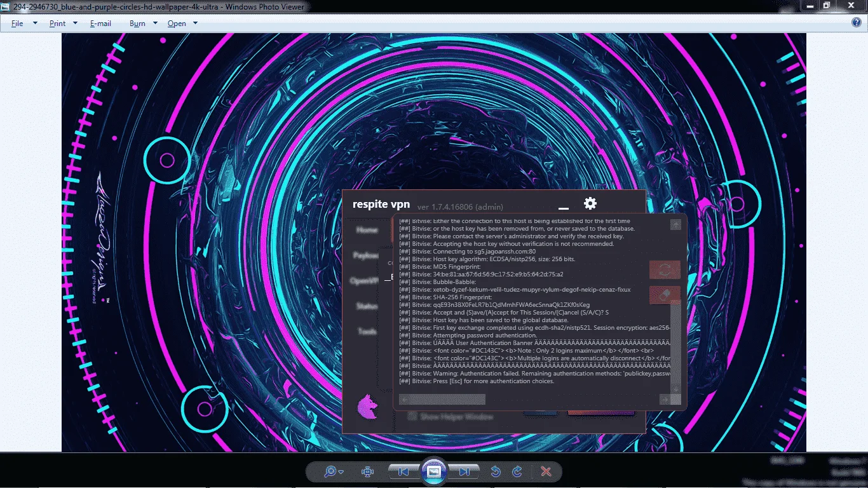Screen dimensions: 868x488
Task: Click 'Either the connection to this host' line
Action: coord(515,221)
